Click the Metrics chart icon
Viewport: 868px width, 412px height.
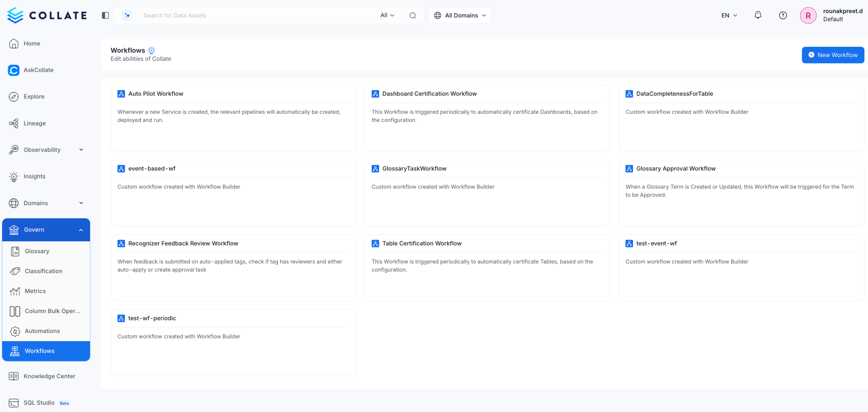click(x=15, y=291)
